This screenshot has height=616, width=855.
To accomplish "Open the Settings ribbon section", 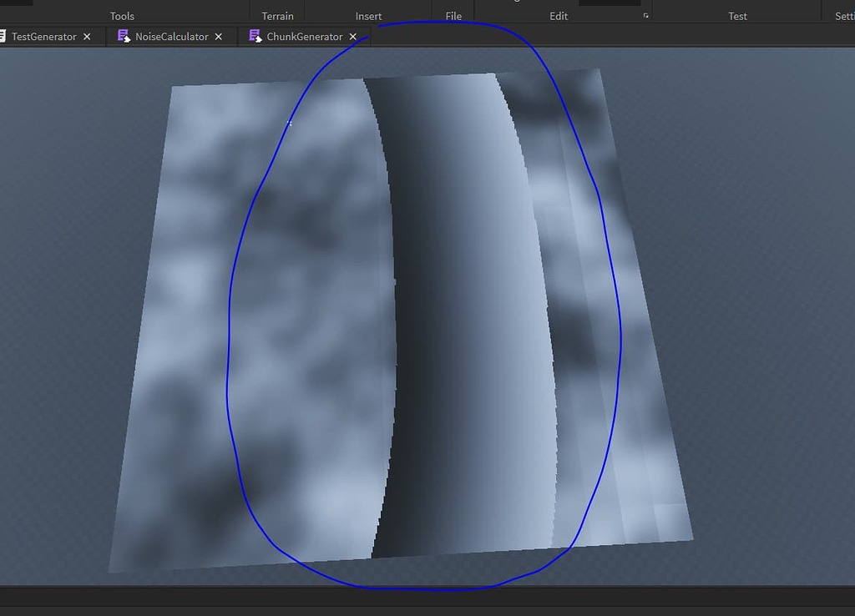I will [846, 15].
